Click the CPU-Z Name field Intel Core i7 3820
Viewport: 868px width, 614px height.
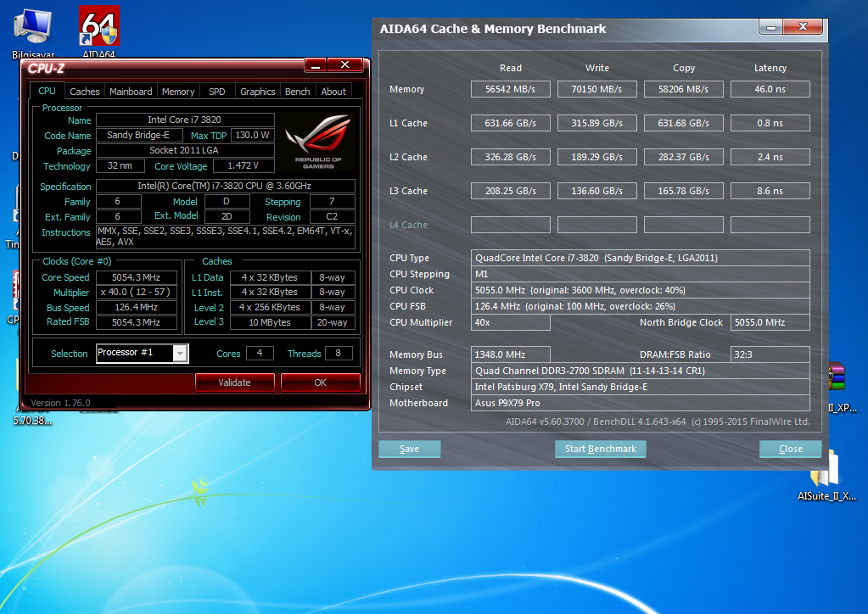click(185, 120)
